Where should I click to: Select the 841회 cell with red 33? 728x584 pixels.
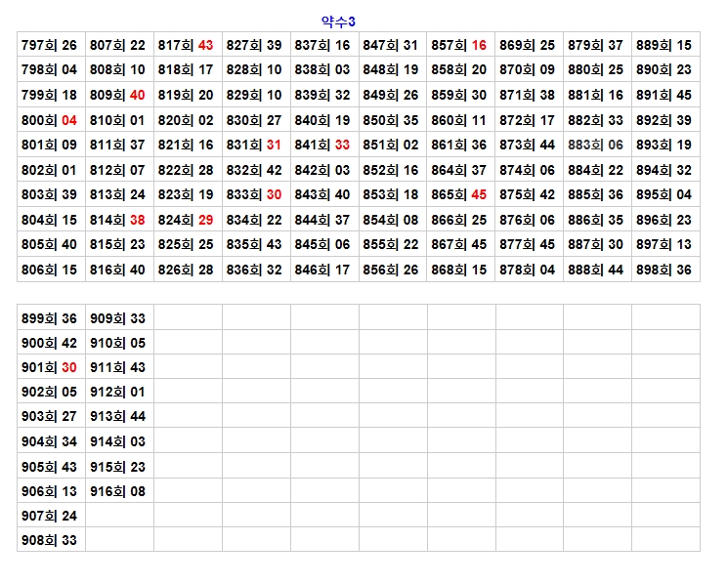[x=322, y=145]
